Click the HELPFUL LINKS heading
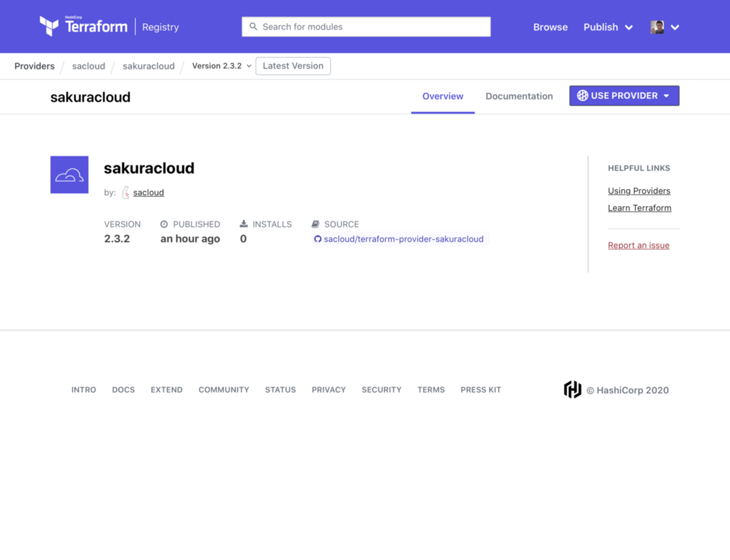Image resolution: width=730 pixels, height=560 pixels. tap(639, 168)
